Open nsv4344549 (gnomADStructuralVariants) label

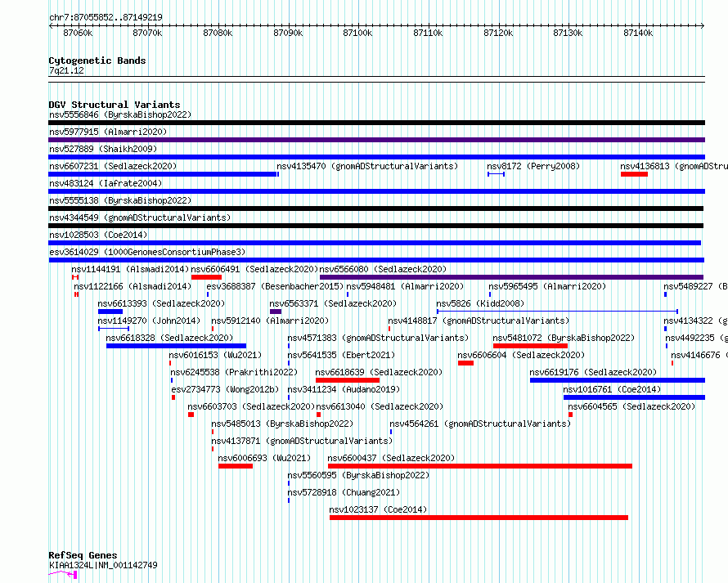[x=140, y=218]
